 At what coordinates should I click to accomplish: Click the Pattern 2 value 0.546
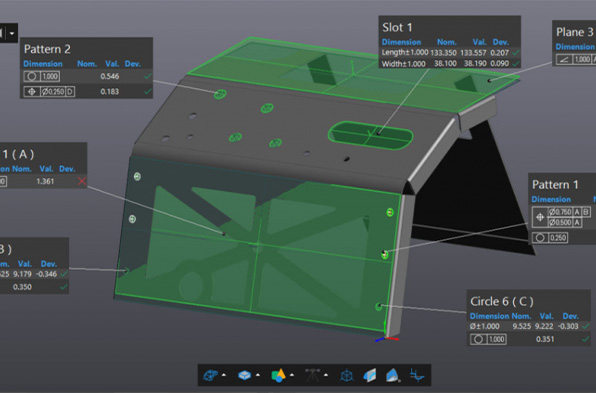[110, 76]
